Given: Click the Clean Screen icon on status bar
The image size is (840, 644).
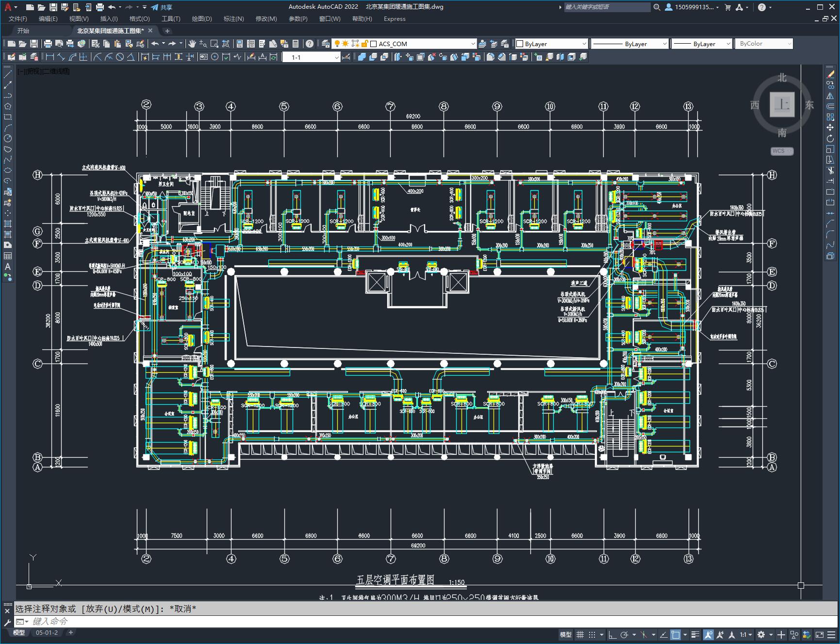Looking at the screenshot, I should [820, 634].
